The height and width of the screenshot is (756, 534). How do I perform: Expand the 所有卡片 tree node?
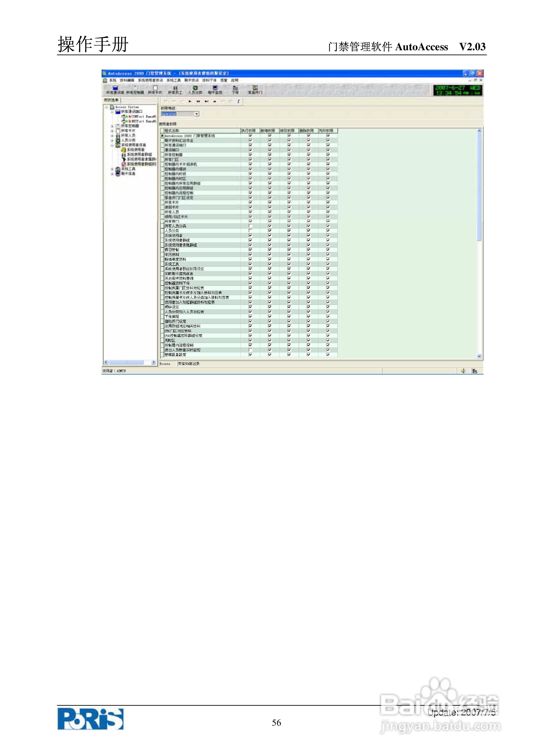(x=112, y=131)
